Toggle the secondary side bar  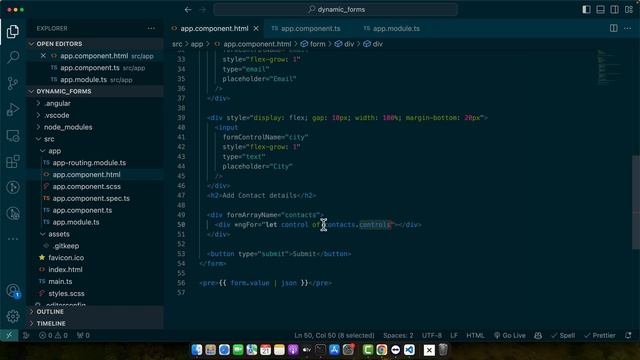[x=614, y=9]
